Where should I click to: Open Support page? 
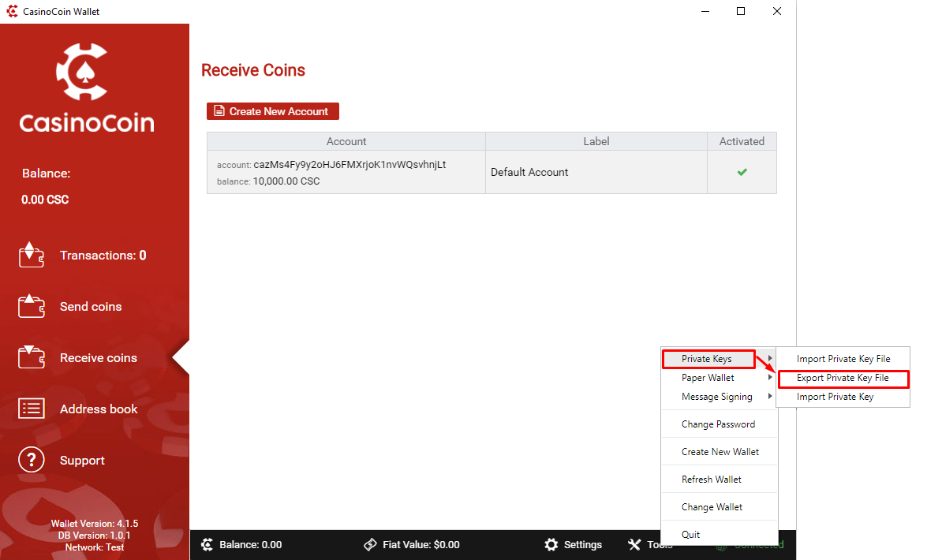(x=82, y=461)
